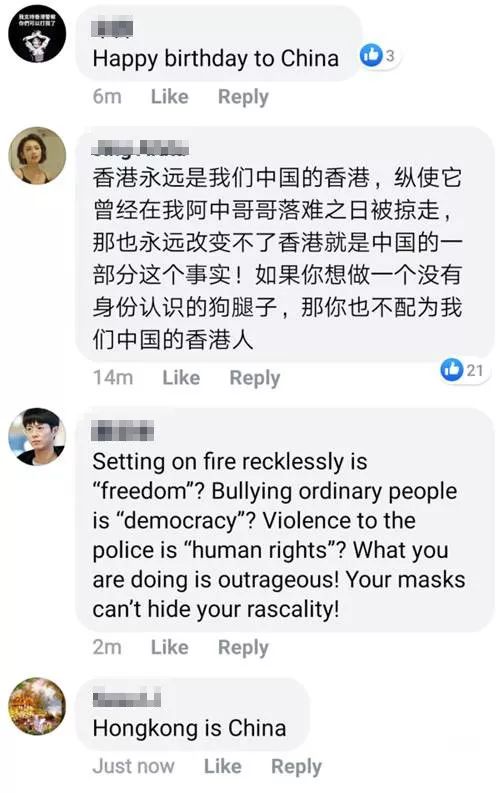Screen dimensions: 499x793
Task: Reply to the 'Hongkong is China' comment
Action: (296, 767)
